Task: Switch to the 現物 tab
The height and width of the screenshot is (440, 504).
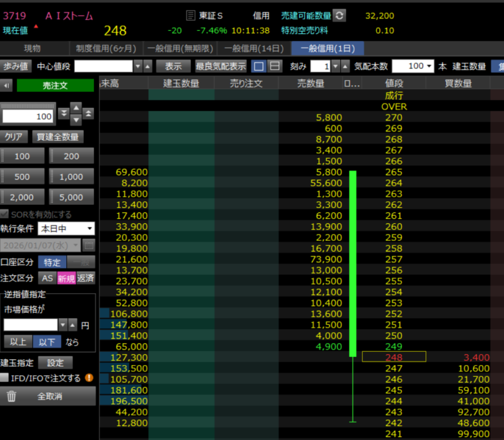Action: 32,48
